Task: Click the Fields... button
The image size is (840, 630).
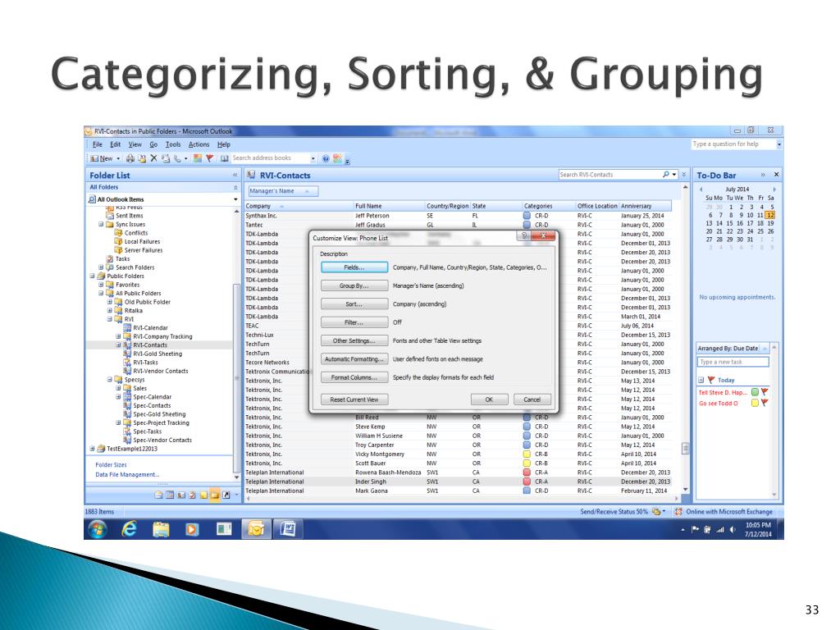Action: 354,267
